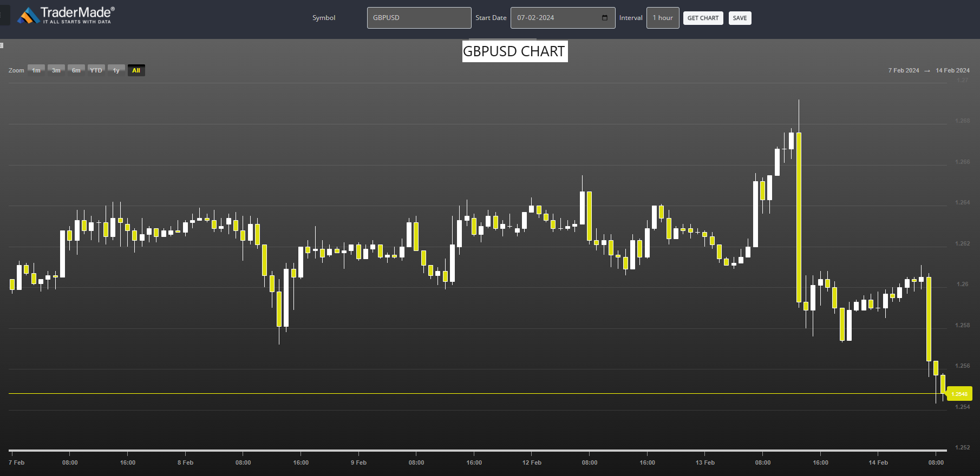The height and width of the screenshot is (476, 980).
Task: Click the 8 Feb time axis label
Action: (185, 462)
